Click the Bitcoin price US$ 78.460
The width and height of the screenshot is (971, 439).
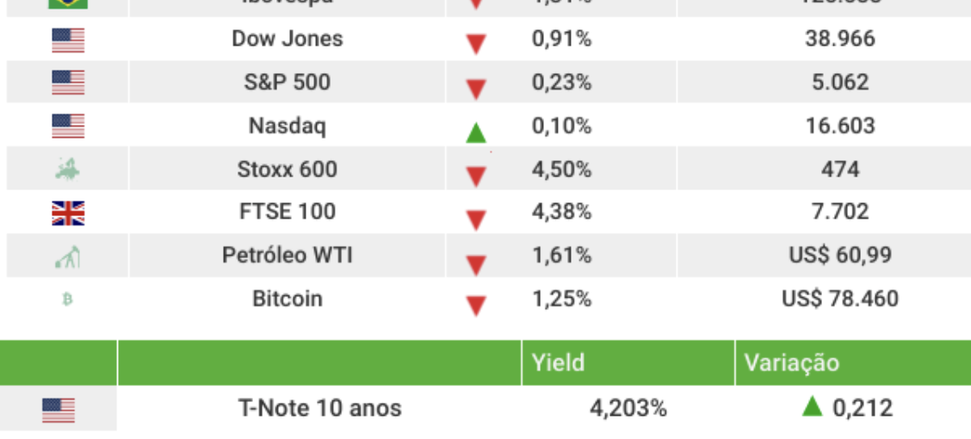click(840, 299)
